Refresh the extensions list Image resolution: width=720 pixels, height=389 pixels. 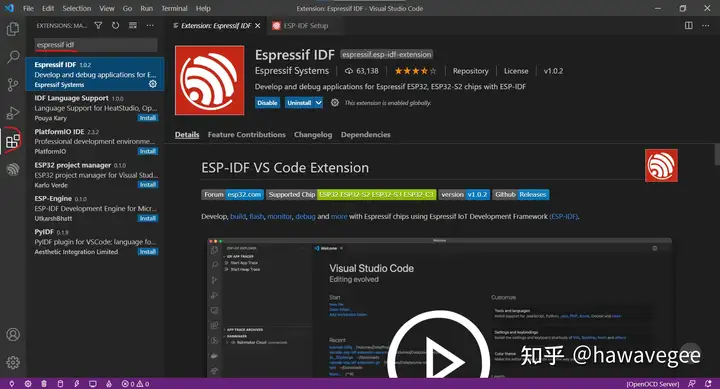point(115,26)
